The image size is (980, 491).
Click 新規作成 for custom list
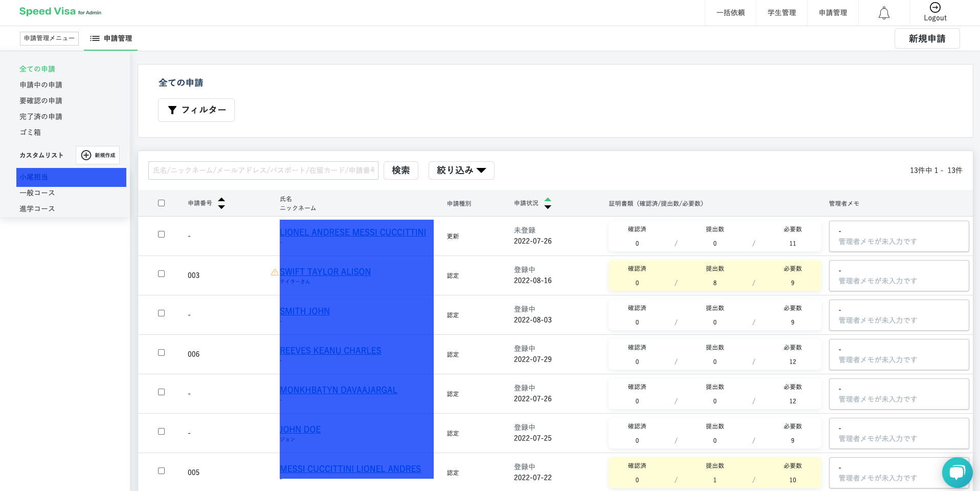tap(98, 155)
